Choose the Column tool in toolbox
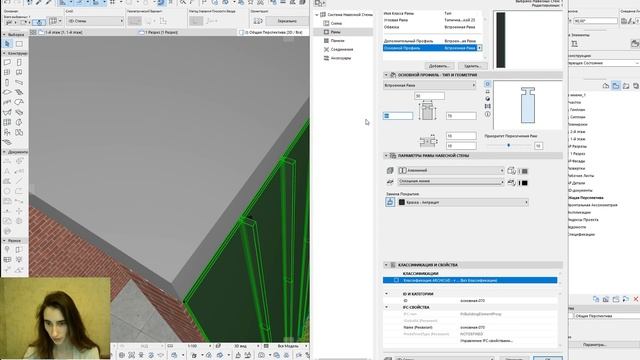This screenshot has width=640, height=360. coord(7,82)
